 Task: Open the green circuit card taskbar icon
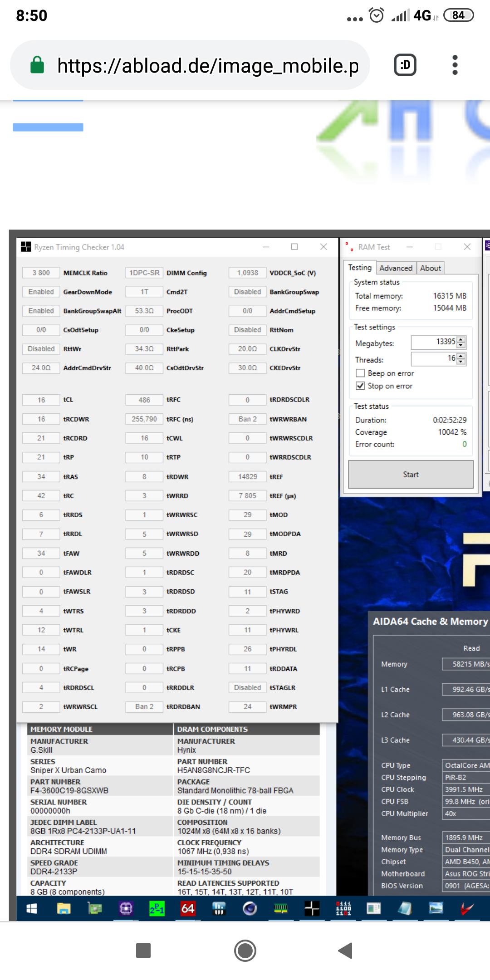click(95, 908)
